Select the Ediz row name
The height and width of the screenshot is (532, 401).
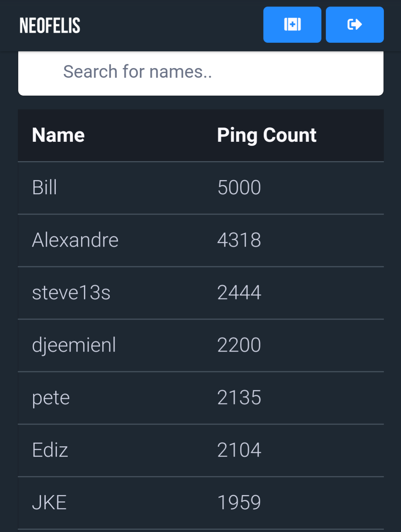coord(50,450)
